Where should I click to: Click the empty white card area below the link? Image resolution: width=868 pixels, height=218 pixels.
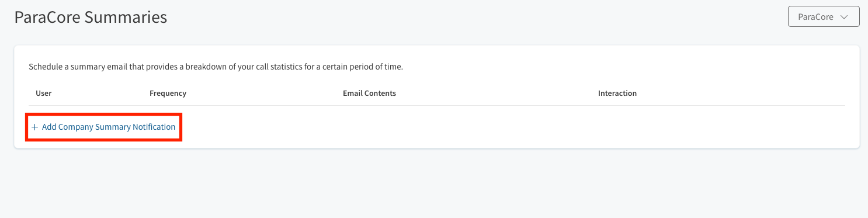click(x=514, y=127)
